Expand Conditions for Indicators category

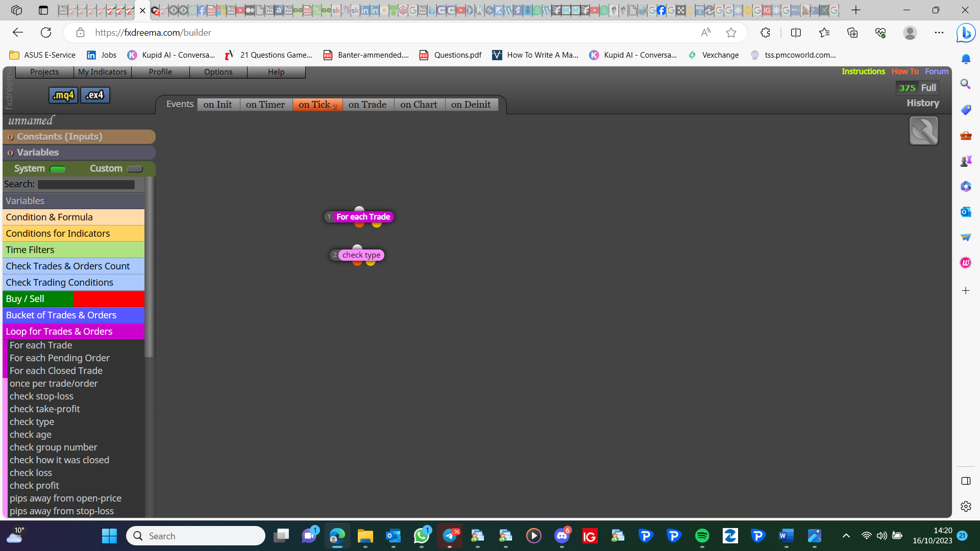click(x=73, y=234)
